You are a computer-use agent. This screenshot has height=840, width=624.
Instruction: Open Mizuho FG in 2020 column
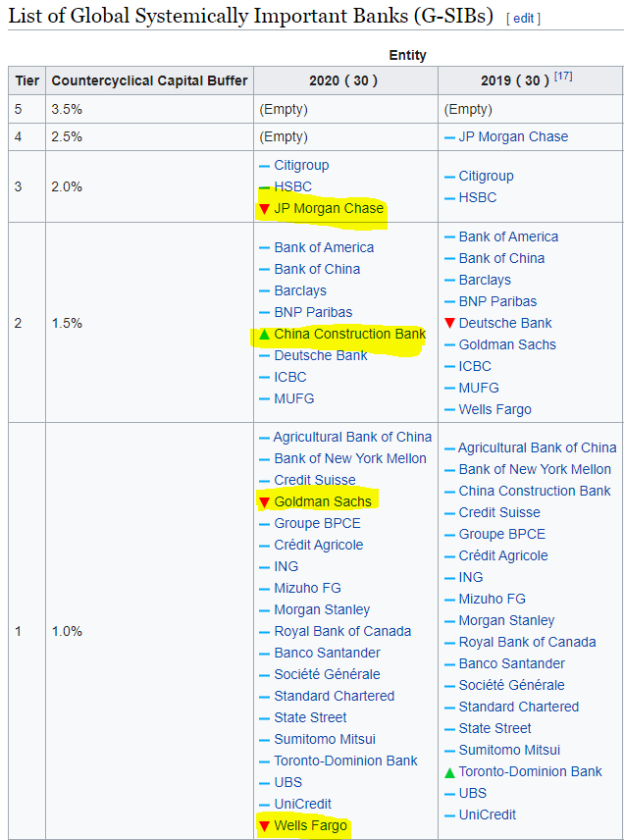[307, 588]
